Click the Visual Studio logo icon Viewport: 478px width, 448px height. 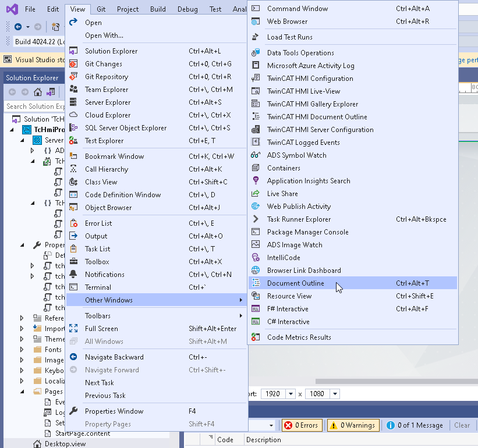click(x=12, y=9)
